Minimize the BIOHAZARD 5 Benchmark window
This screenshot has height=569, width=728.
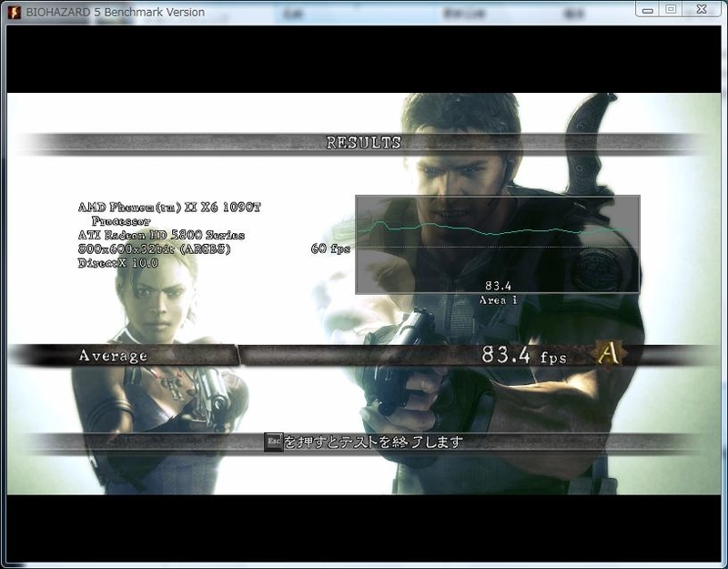(649, 9)
